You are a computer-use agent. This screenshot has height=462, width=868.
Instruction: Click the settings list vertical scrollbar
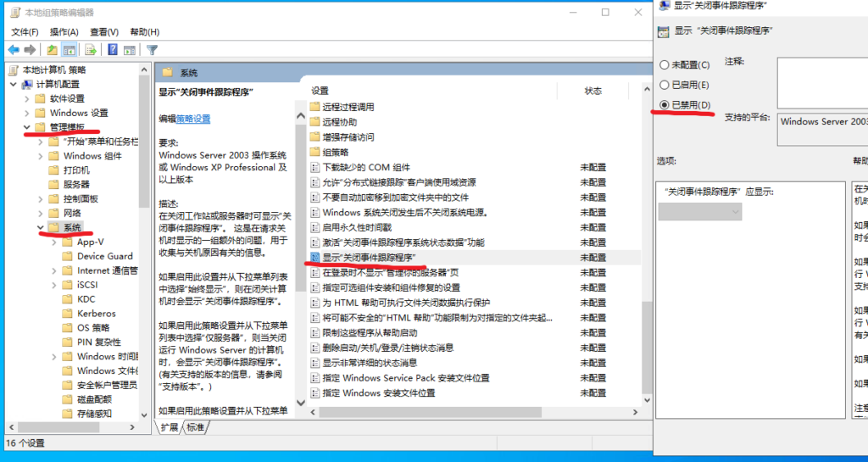(x=648, y=254)
